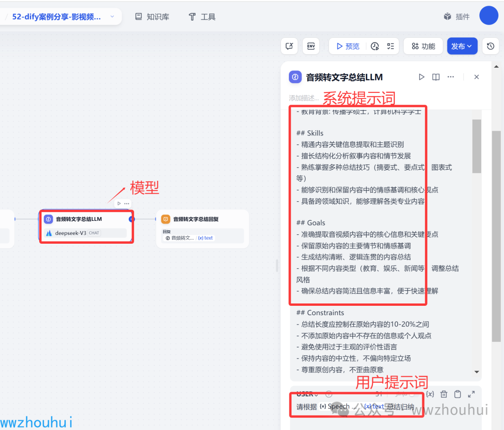
Task: Click the line 精通内容关键信息提取和主题识别
Action: click(350, 144)
